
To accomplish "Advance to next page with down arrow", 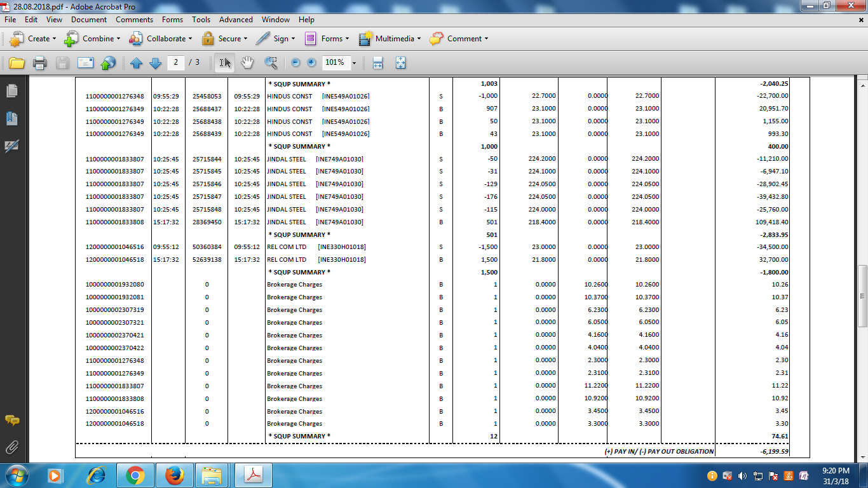I will pos(155,63).
